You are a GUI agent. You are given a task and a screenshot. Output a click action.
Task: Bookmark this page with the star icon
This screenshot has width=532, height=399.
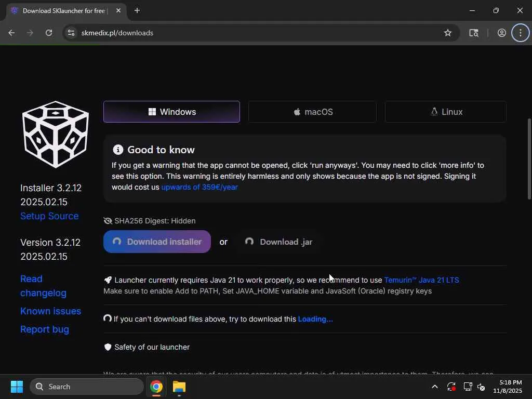[448, 33]
